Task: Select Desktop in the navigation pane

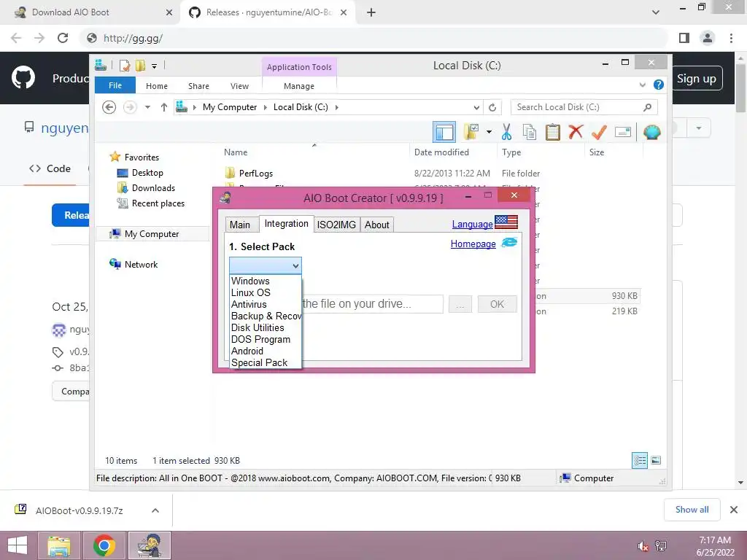Action: click(x=147, y=172)
